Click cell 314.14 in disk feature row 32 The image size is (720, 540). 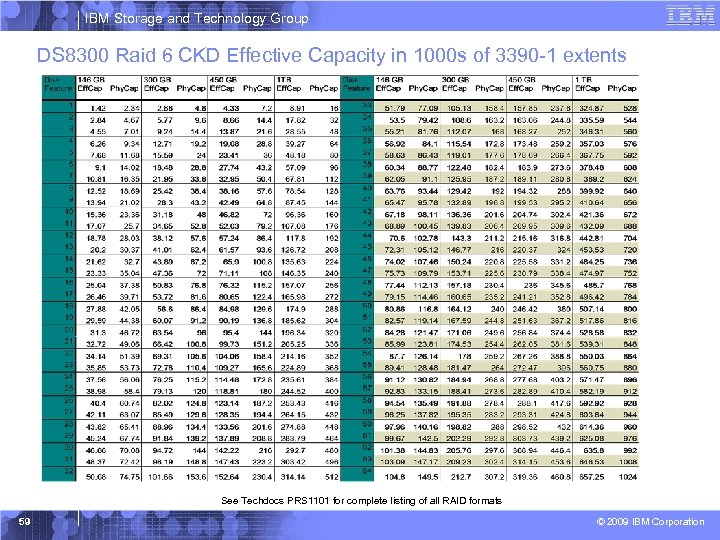click(x=293, y=477)
